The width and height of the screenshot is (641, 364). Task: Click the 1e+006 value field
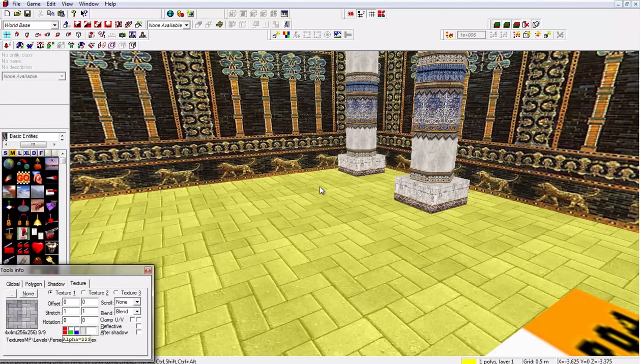[471, 35]
